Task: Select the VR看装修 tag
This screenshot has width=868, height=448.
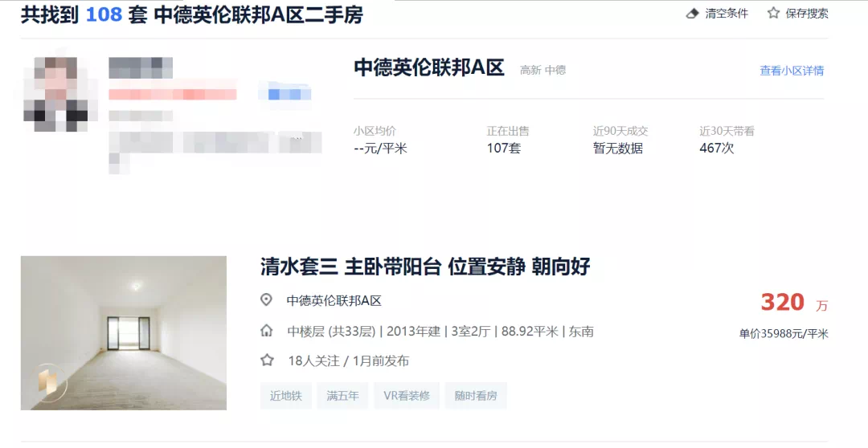Action: (407, 396)
